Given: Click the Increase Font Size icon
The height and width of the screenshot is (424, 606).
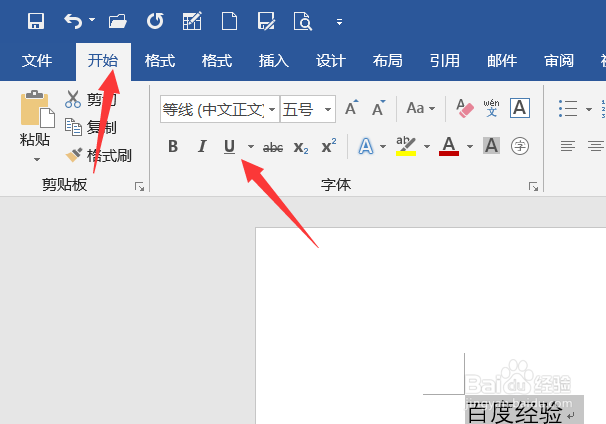Looking at the screenshot, I should [352, 108].
